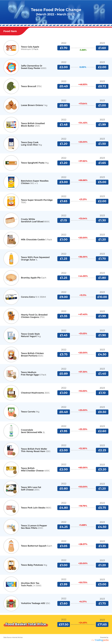
Task: Click the Cravendale Semi Skimmed Milk image
Action: click(x=11, y=431)
